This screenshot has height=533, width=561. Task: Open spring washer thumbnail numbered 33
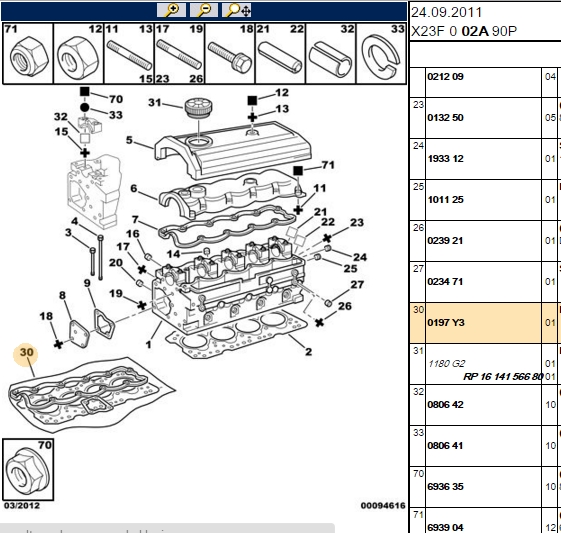[x=381, y=54]
